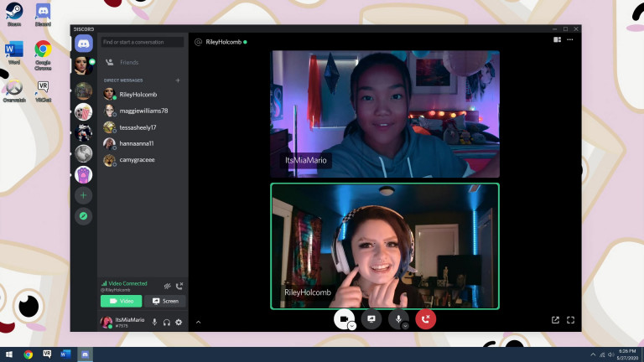
Task: Click the ItsMiaMario user avatar in panel
Action: tap(106, 322)
